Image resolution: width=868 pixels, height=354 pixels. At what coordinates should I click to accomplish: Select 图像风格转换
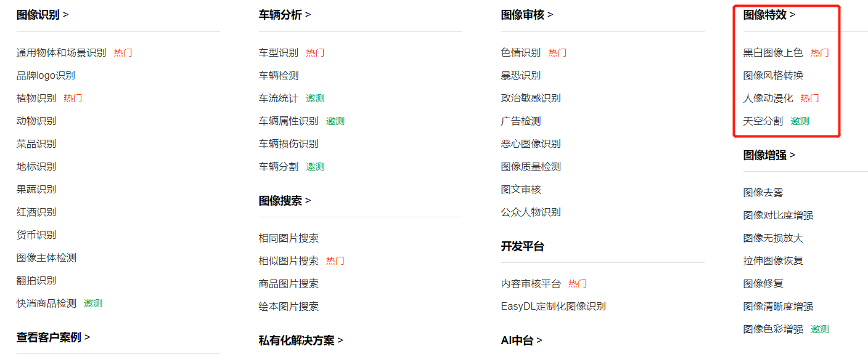tap(773, 76)
